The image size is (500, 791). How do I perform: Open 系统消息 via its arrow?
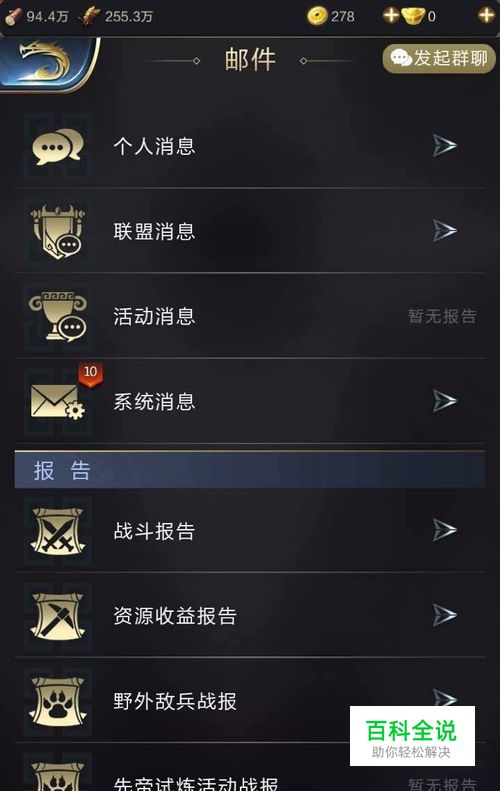[445, 401]
